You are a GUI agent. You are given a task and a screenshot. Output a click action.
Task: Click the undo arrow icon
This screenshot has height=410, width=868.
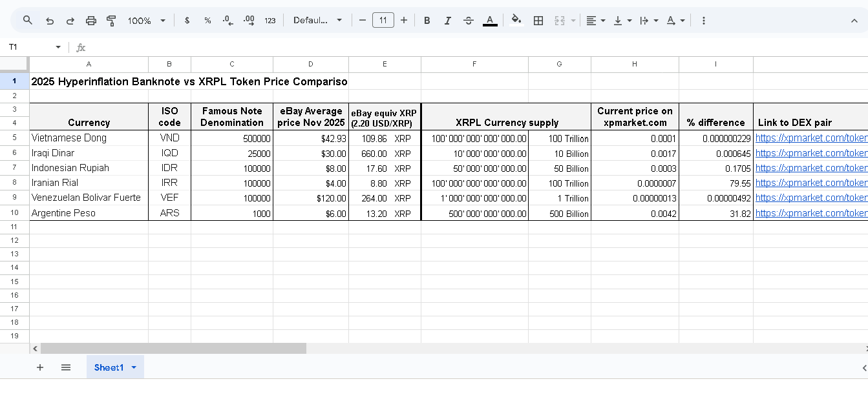point(50,21)
